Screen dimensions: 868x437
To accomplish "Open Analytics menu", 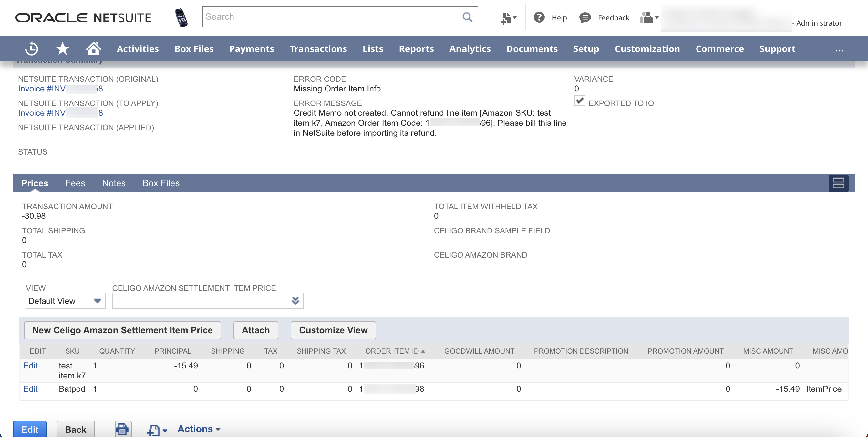I will (x=470, y=49).
